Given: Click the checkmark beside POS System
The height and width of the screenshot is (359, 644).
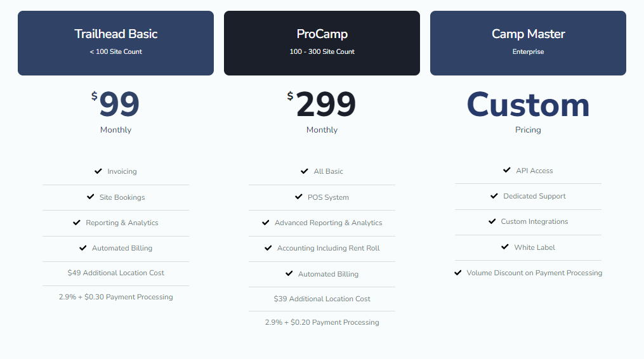Looking at the screenshot, I should pos(299,197).
